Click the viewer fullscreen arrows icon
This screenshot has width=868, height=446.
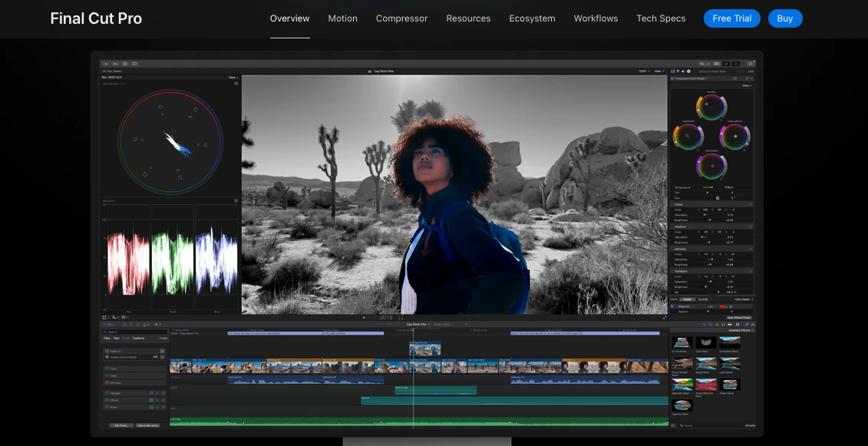665,318
